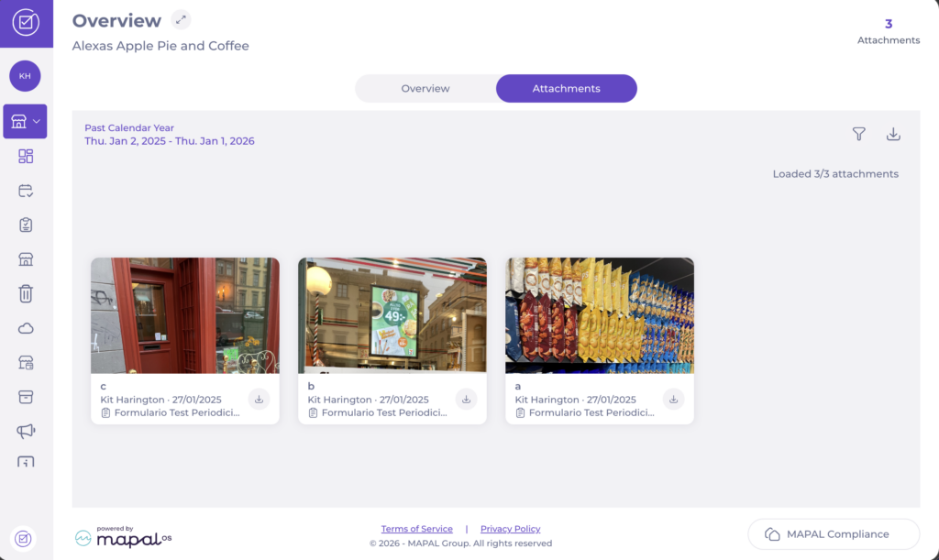Open the cloud icon in sidebar

pos(26,328)
